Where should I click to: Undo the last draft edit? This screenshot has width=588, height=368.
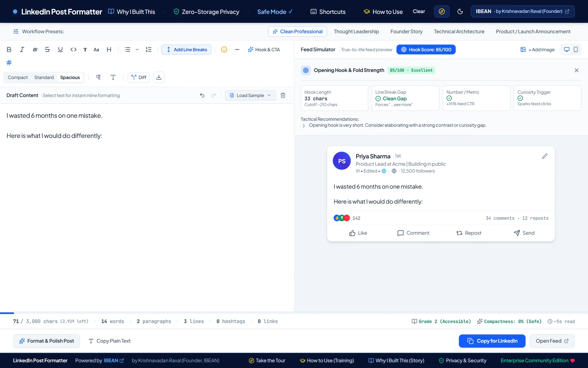click(202, 95)
